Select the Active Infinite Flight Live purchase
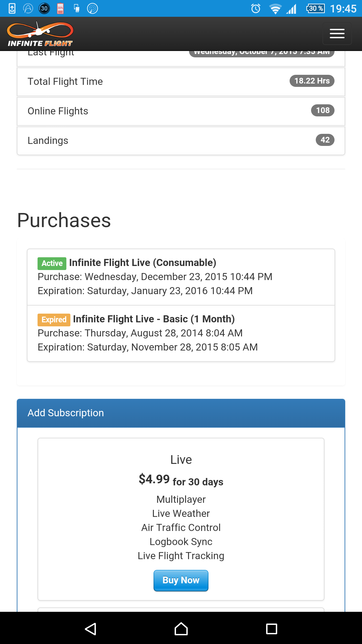This screenshot has height=644, width=362. click(x=181, y=277)
